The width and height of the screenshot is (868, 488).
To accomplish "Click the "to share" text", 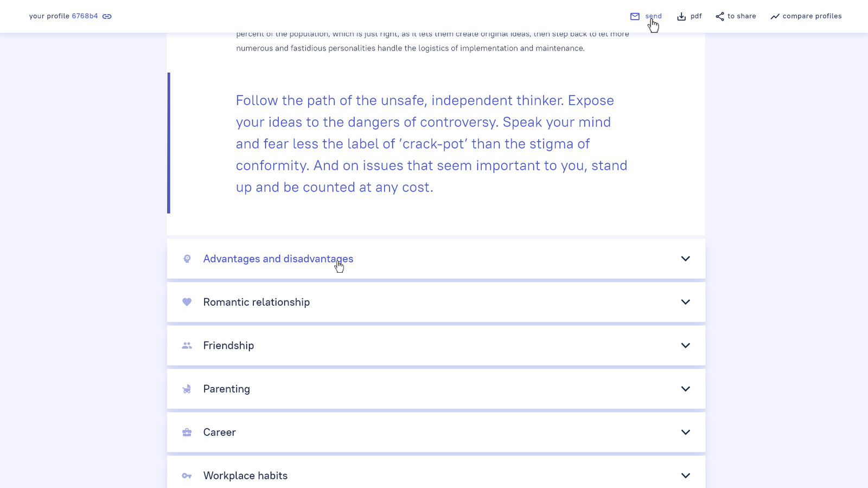I will tap(742, 16).
